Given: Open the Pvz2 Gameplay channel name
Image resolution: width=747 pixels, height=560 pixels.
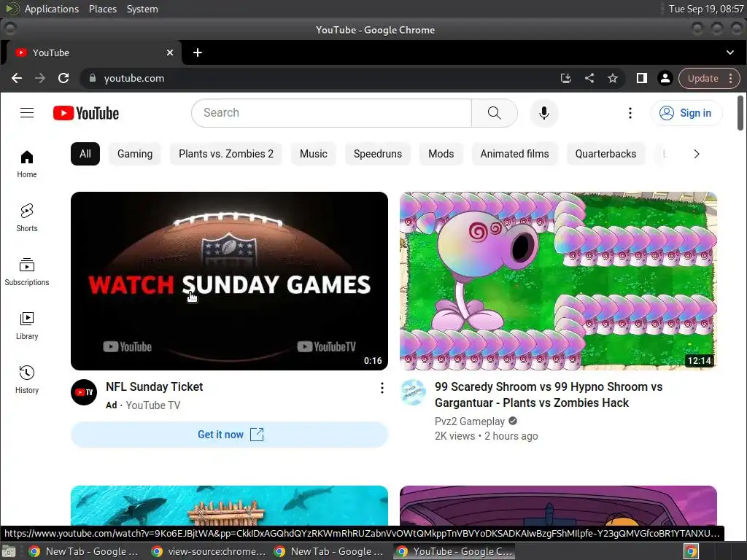Looking at the screenshot, I should click(x=469, y=421).
